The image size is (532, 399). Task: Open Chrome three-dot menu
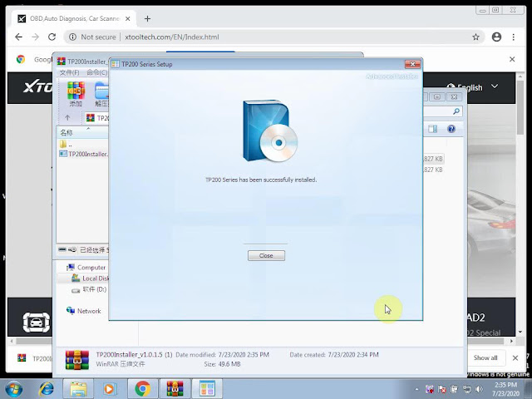(514, 37)
